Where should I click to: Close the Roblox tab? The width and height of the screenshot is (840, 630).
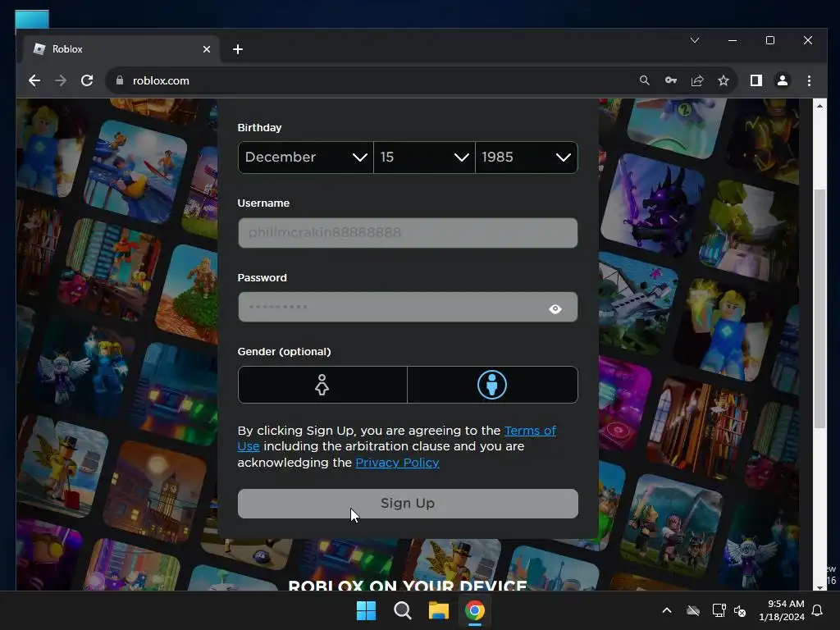[207, 49]
